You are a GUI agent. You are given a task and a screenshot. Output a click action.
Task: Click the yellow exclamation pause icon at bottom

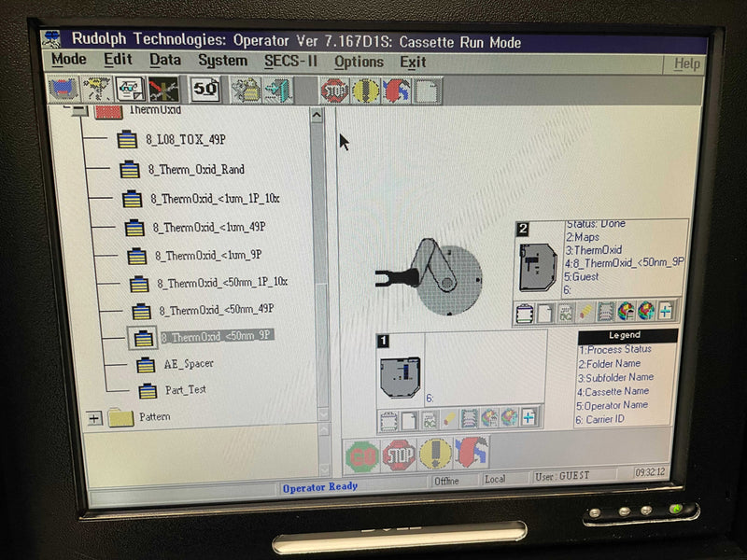coord(435,454)
